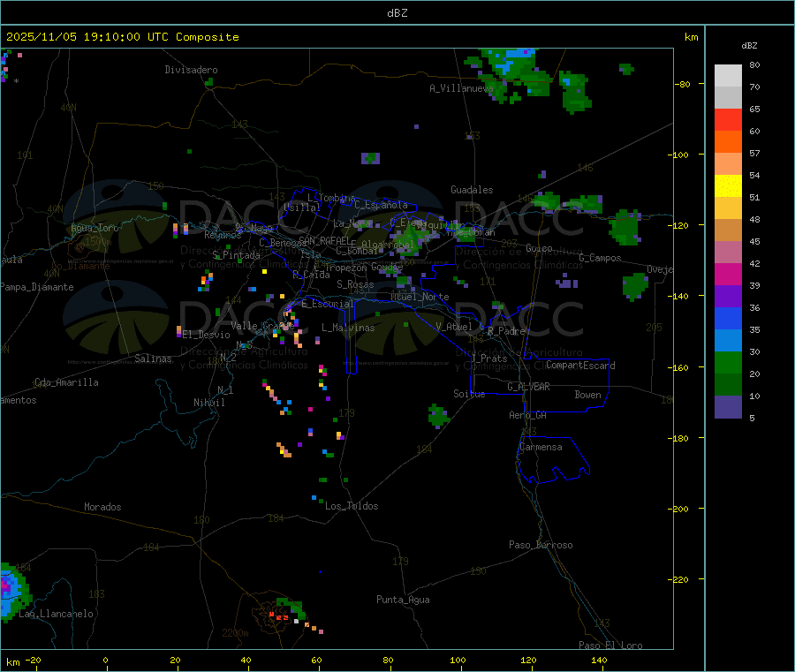Click the tan 48 dBZ legend swatch

(728, 230)
